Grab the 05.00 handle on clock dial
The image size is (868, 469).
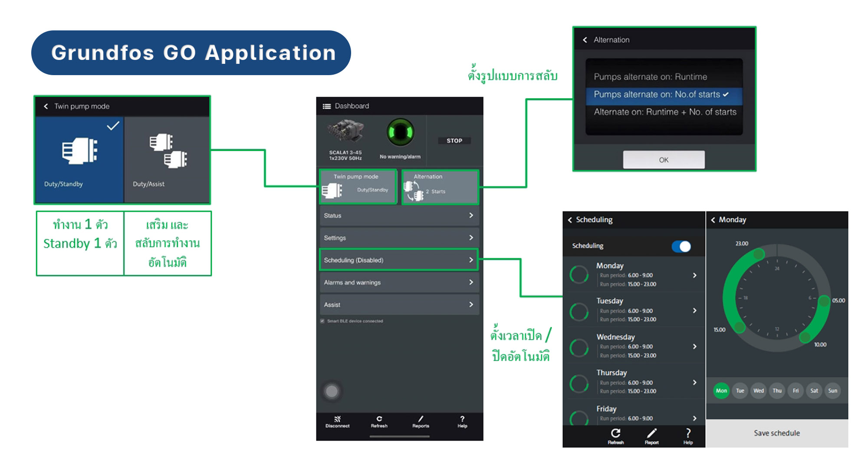click(x=824, y=301)
